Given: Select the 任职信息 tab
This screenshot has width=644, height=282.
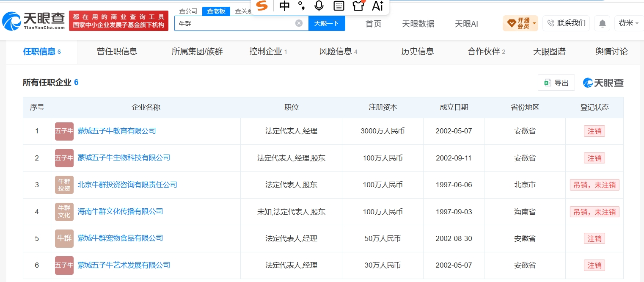Looking at the screenshot, I should (x=42, y=52).
